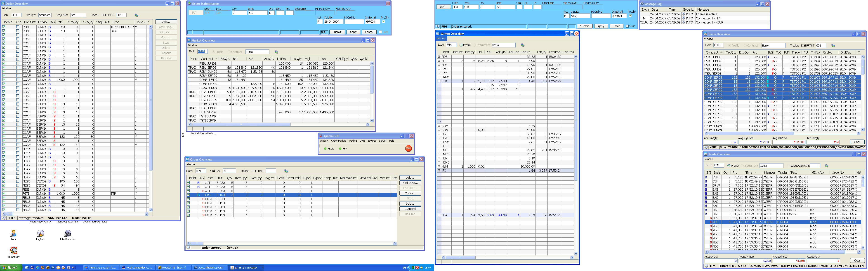This screenshot has height=271, width=868.
Task: Toggle the Susp checkbox next to Reset
Action: (627, 26)
